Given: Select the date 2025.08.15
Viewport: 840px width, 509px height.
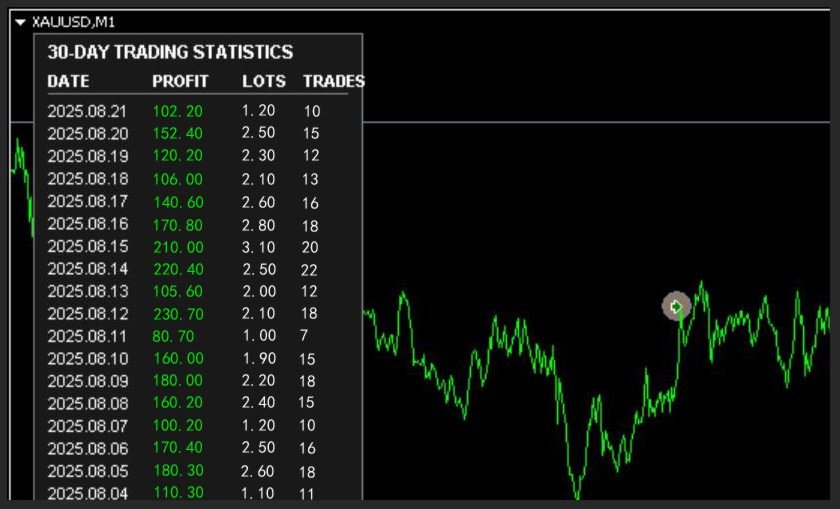Looking at the screenshot, I should point(88,246).
